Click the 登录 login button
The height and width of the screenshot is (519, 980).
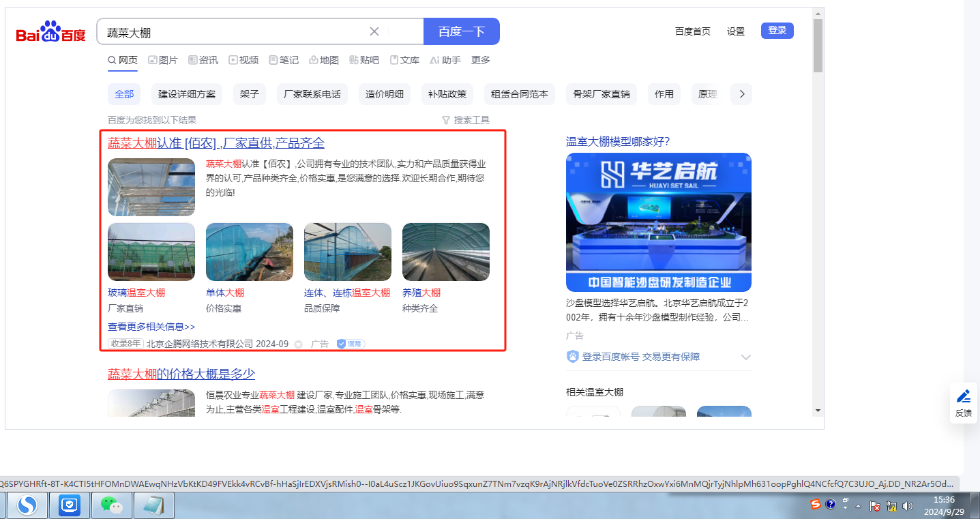tap(777, 30)
